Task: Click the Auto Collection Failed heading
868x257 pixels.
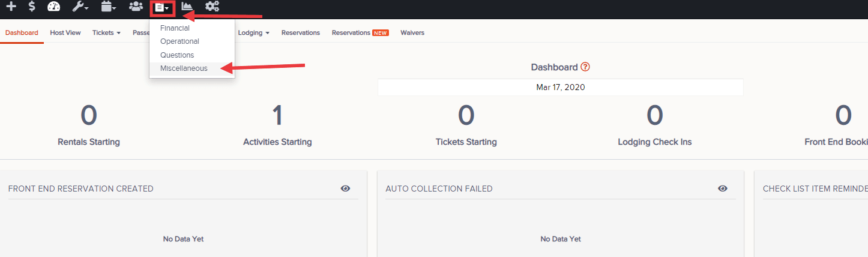Action: [x=439, y=189]
